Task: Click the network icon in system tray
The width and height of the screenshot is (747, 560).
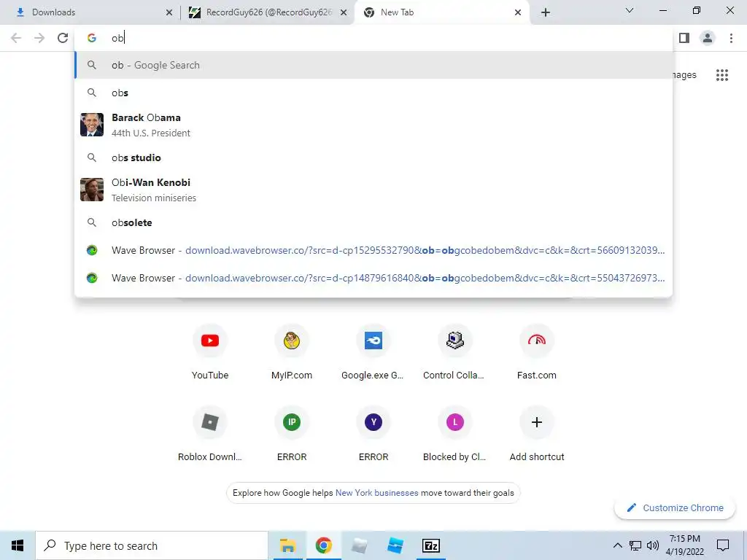Action: [635, 545]
